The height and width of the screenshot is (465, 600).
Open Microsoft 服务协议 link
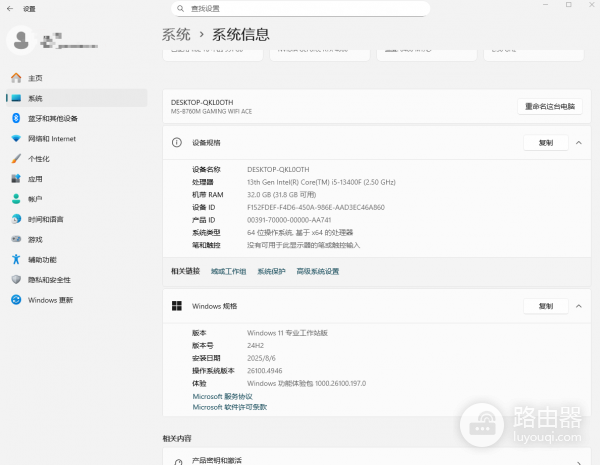point(222,396)
